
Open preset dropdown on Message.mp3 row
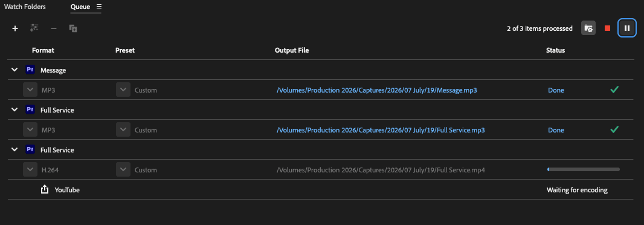(123, 90)
